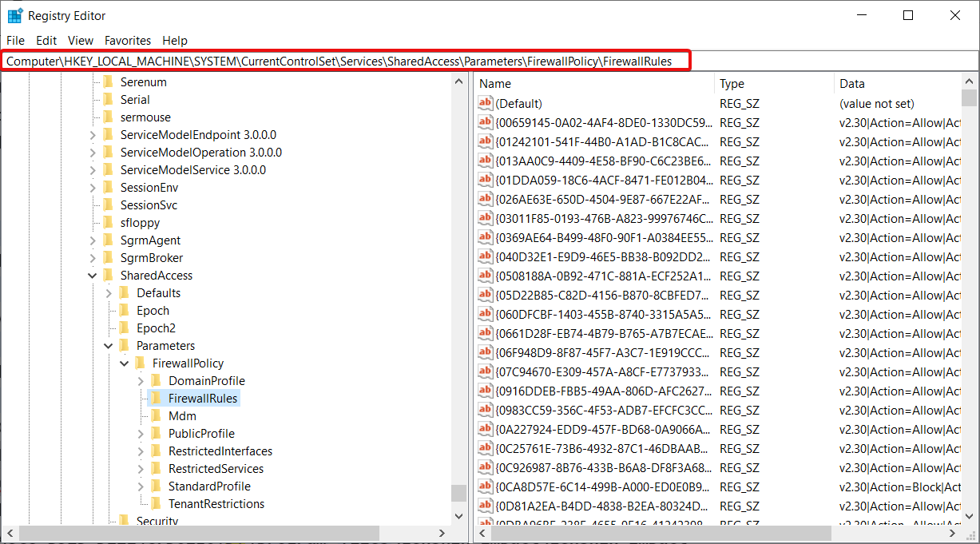
Task: Click string icon for {03011F85-0193 value
Action: [486, 218]
